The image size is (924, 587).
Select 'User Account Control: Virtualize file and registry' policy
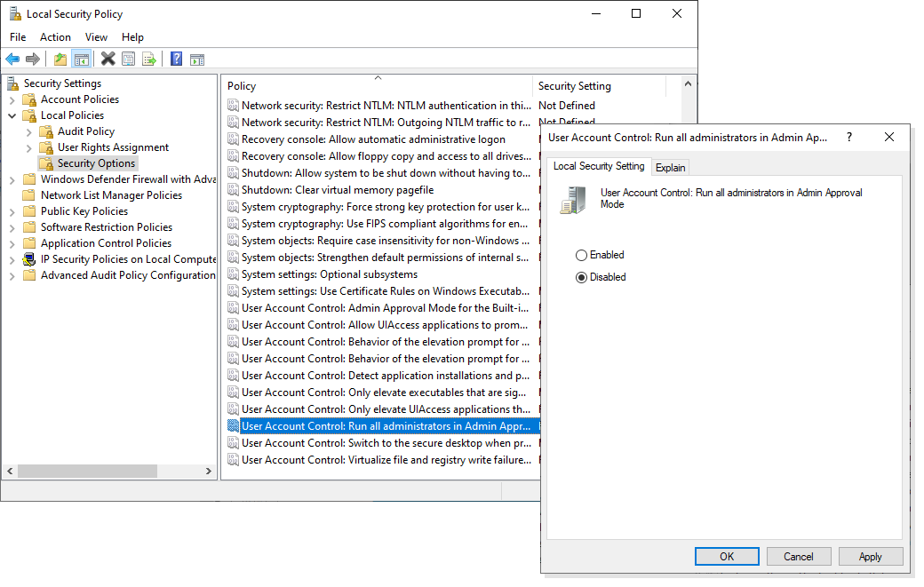pyautogui.click(x=386, y=460)
